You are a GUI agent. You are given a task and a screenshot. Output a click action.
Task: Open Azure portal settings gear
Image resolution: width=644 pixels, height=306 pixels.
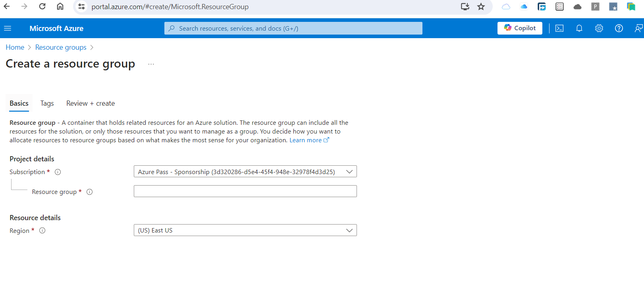tap(599, 28)
